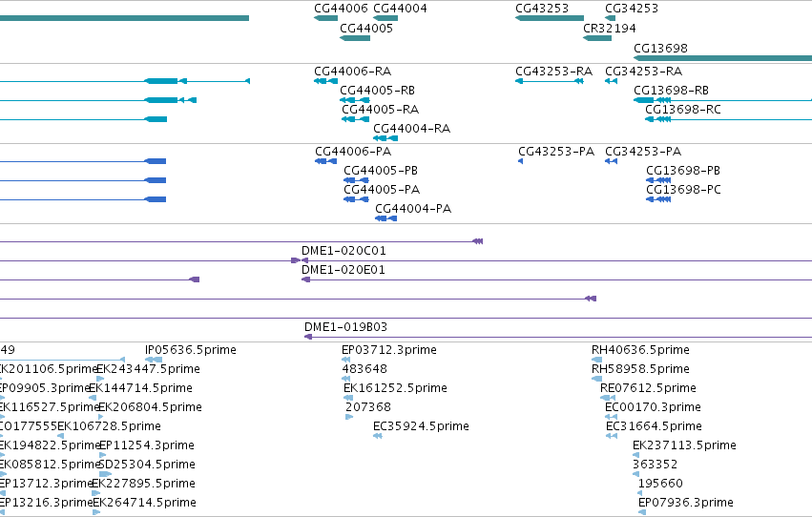This screenshot has width=812, height=517.
Task: Select the DME1-019B03 feature
Action: (x=345, y=326)
